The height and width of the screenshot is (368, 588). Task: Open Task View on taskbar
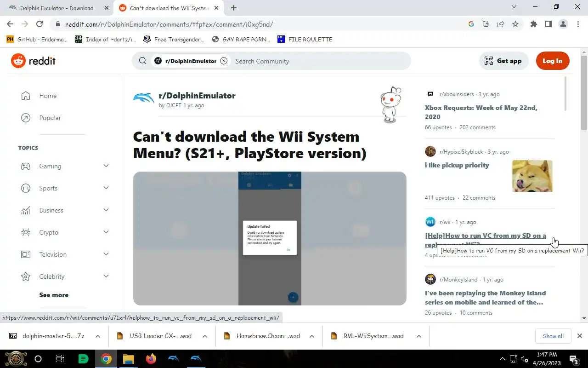coord(60,359)
